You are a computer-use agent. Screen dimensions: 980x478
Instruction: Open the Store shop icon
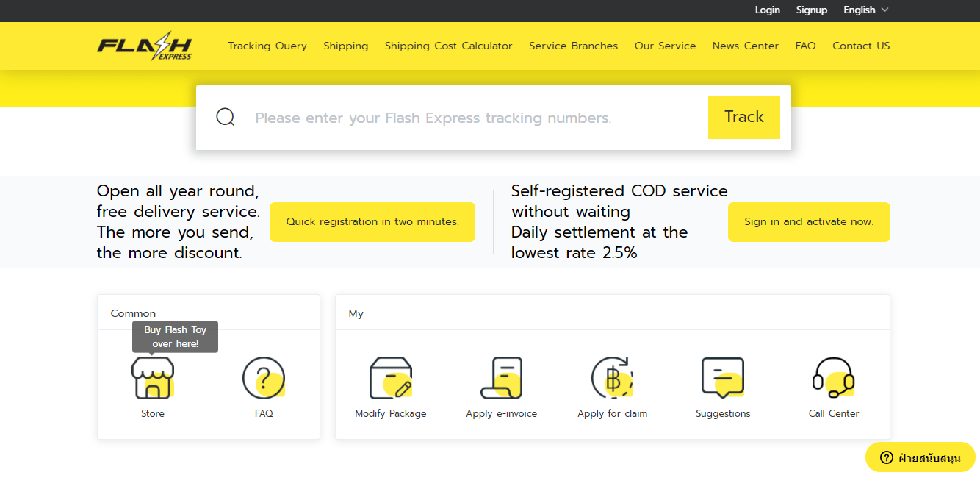(153, 378)
